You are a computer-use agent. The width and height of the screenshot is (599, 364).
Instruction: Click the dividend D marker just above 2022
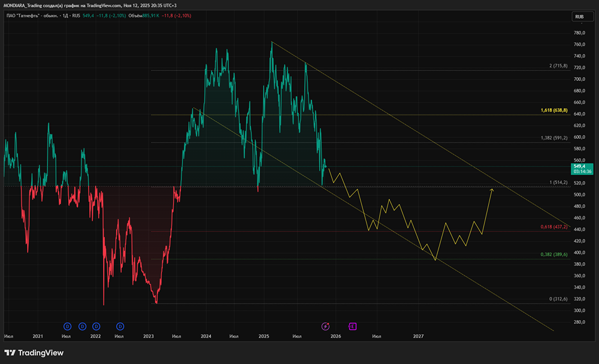pos(96,326)
